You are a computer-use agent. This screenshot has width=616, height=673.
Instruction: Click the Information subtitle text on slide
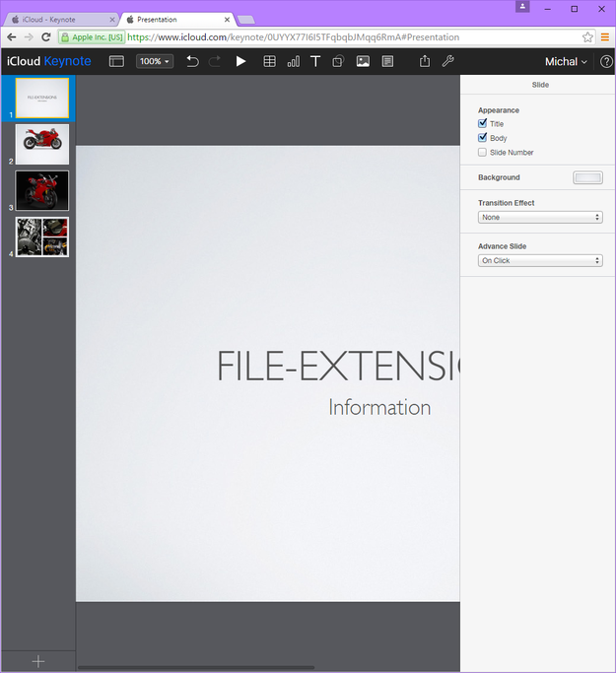point(379,407)
